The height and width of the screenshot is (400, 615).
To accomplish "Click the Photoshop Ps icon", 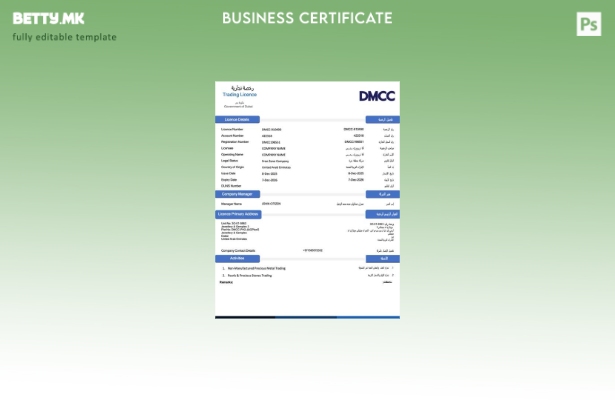I will [590, 25].
